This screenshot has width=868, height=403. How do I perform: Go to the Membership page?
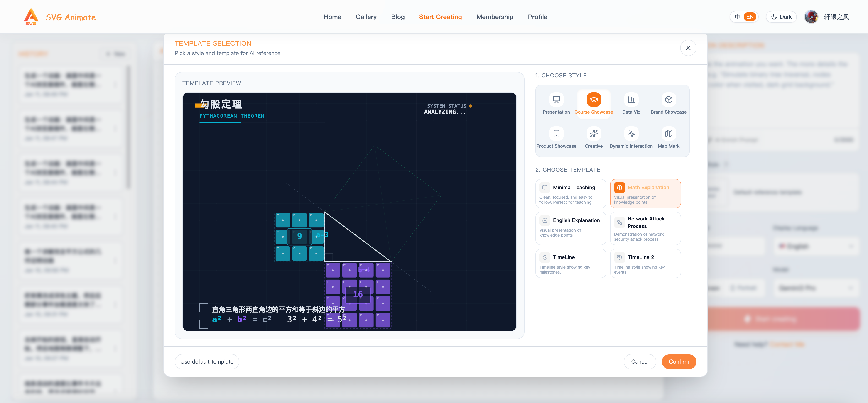[495, 17]
